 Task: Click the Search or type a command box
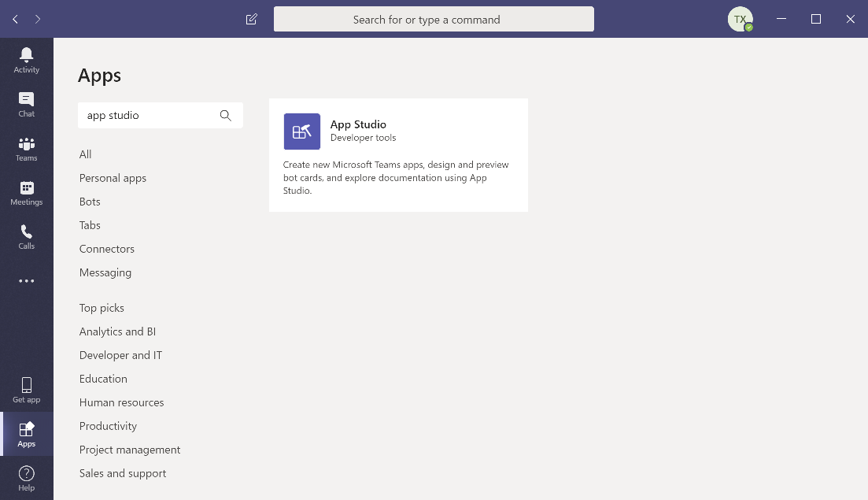click(x=434, y=20)
